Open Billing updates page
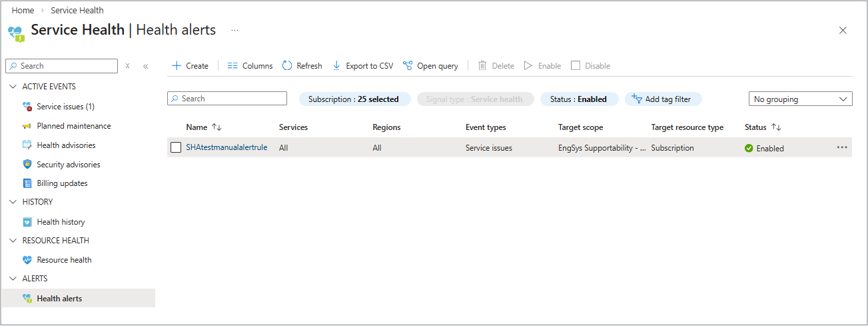868x326 pixels. [x=62, y=183]
